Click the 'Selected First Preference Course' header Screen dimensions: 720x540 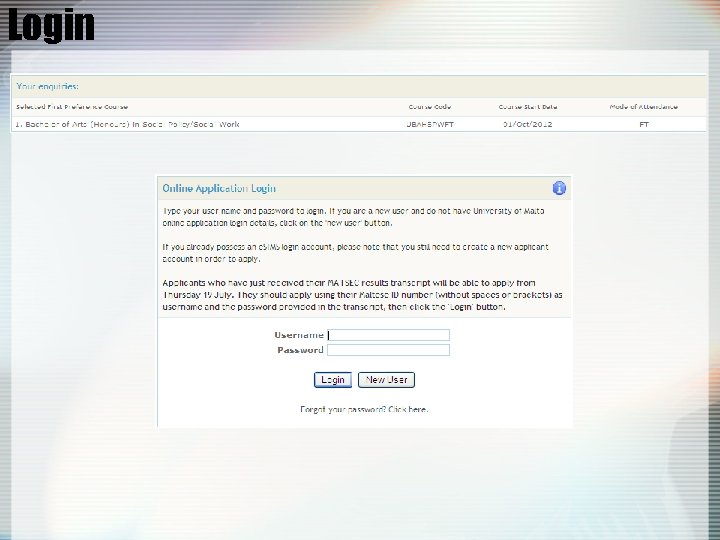click(x=72, y=107)
